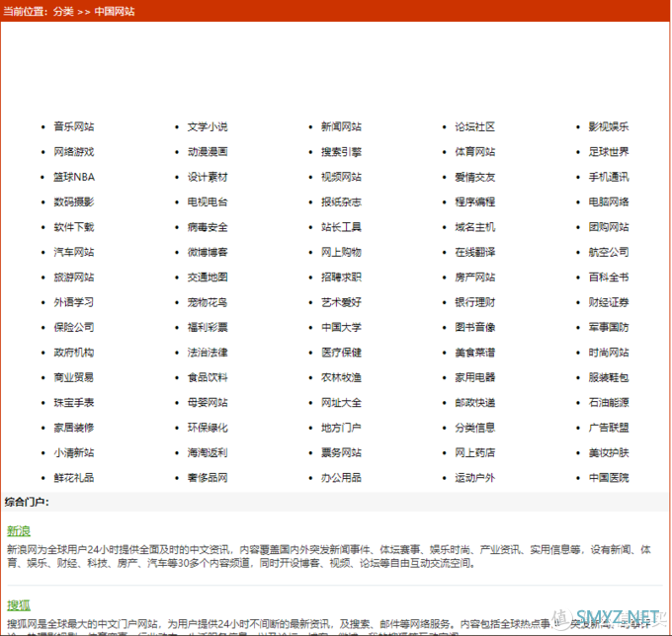This screenshot has width=672, height=636.
Task: Select the 银行理财 category link
Action: coord(475,302)
